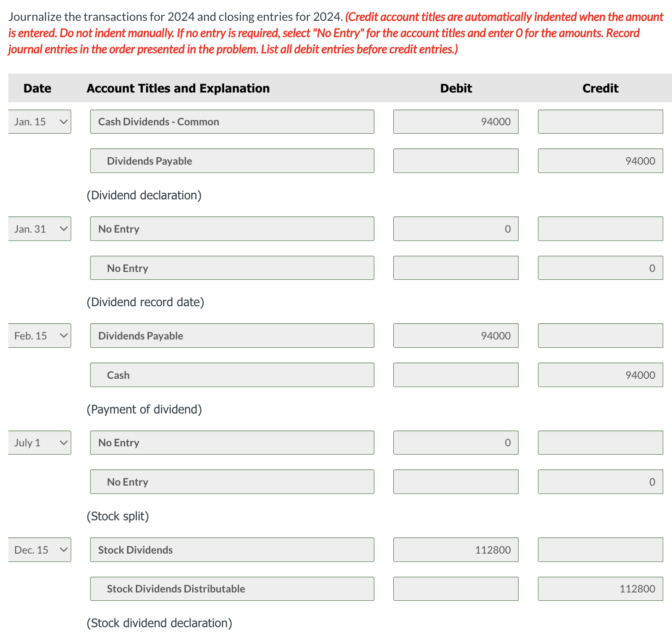Click the Dividends Payable credit account field
The width and height of the screenshot is (672, 635).
tap(232, 160)
